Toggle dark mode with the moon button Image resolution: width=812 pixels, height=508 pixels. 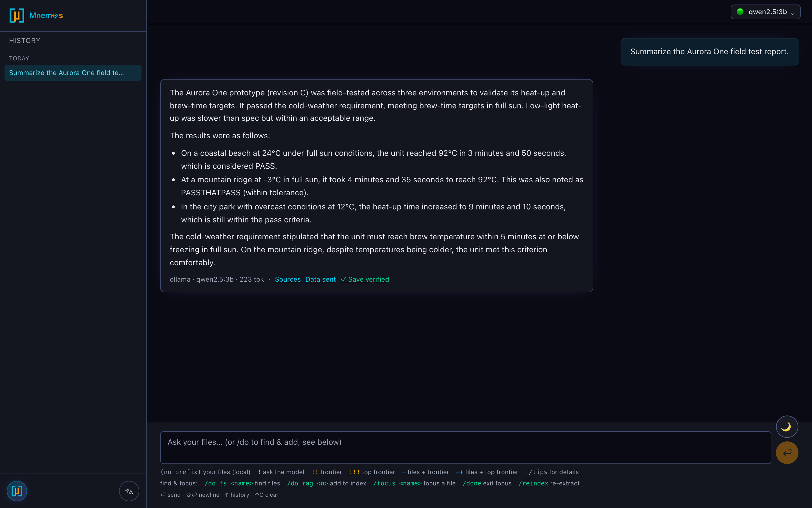787,427
